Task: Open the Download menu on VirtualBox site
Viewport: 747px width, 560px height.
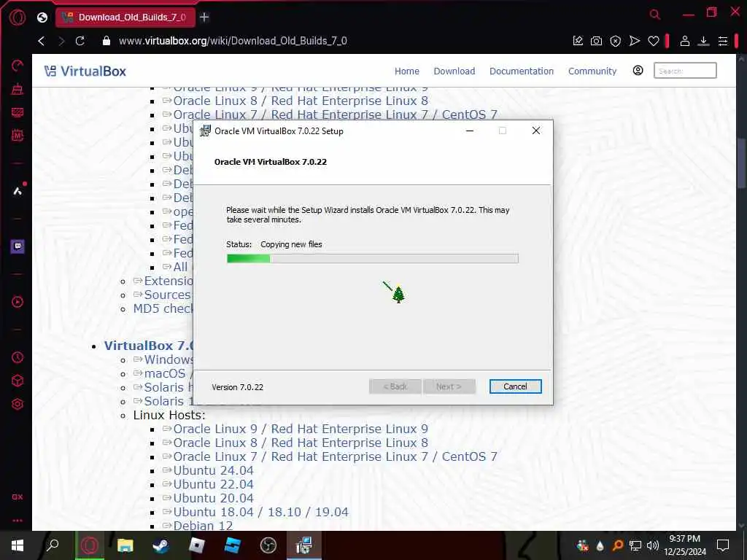Action: [454, 71]
